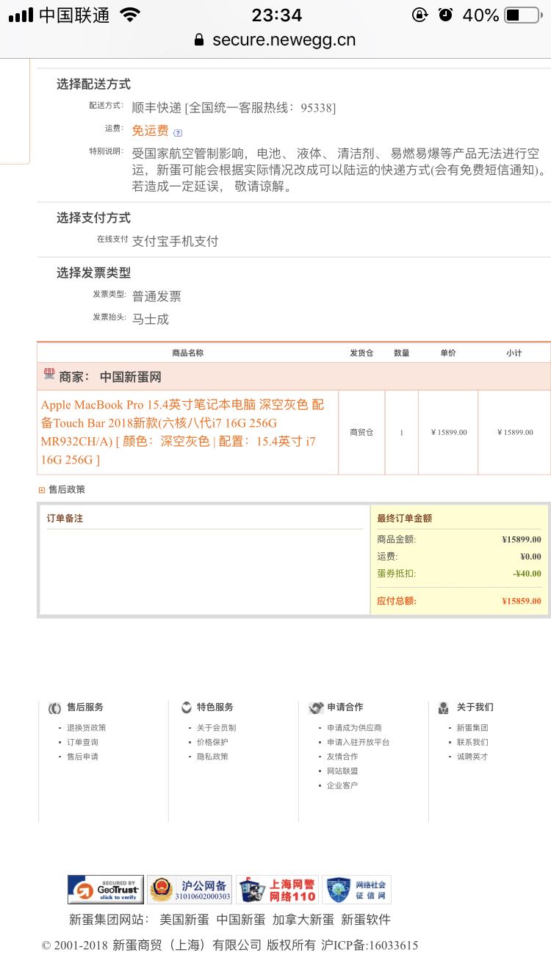Viewport: 551px width, 980px height.
Task: Tap the battery icon in status bar
Action: pyautogui.click(x=522, y=15)
